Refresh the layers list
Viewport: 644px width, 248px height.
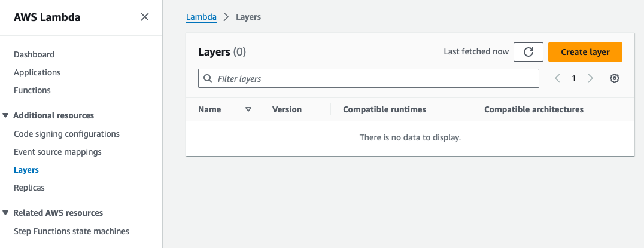click(528, 52)
